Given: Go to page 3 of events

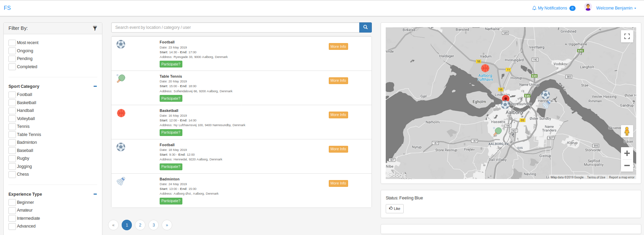Looking at the screenshot, I should [x=154, y=225].
